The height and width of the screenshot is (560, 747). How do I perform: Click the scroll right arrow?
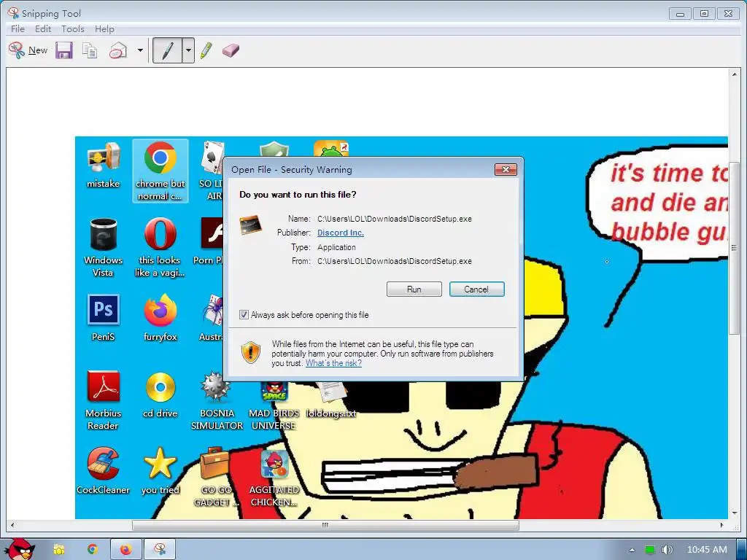pyautogui.click(x=721, y=525)
